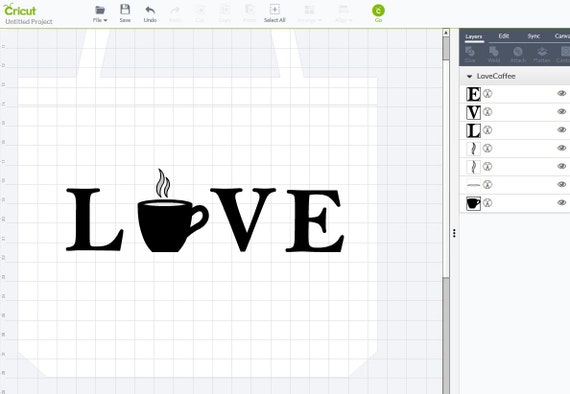Viewport: 570px width, 394px height.
Task: Click the greyed-out Paste icon
Action: coord(249,10)
